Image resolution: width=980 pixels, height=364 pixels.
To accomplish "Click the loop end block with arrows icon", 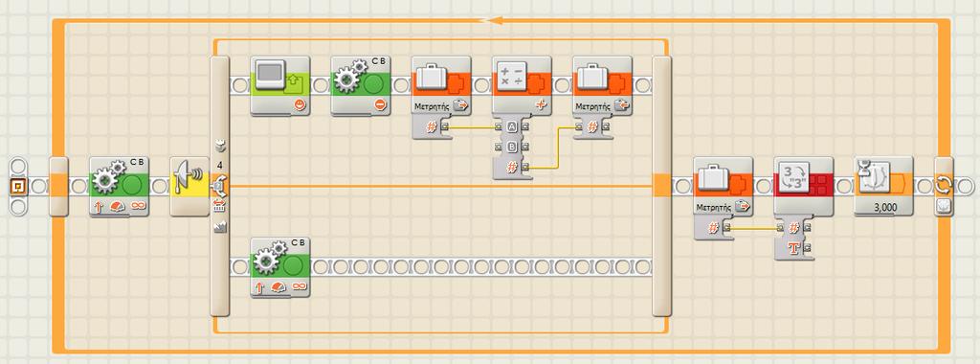I will tap(944, 187).
